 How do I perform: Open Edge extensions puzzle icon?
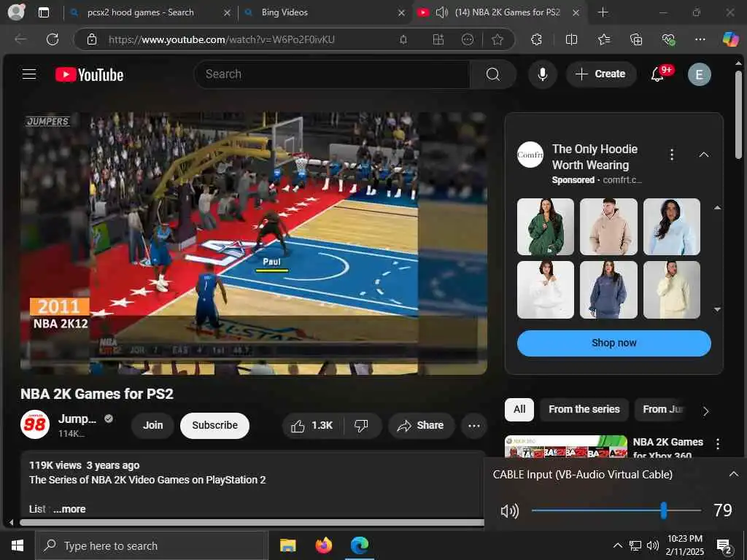(536, 39)
